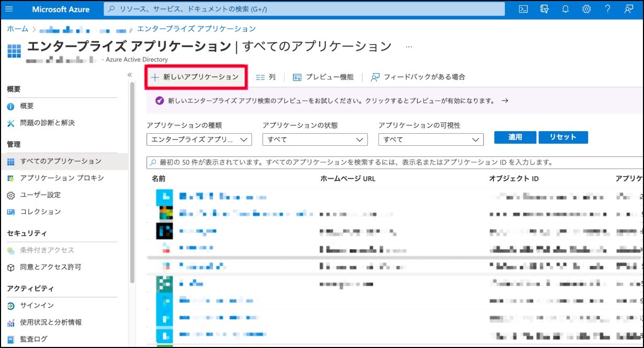The image size is (644, 348).
Task: Open the directory and subscription filter icon
Action: pos(544,9)
